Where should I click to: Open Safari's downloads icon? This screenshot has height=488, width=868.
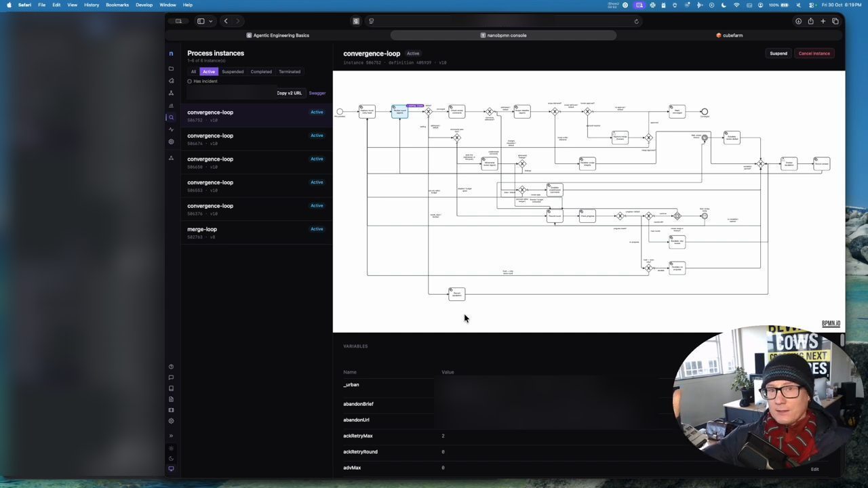point(798,21)
